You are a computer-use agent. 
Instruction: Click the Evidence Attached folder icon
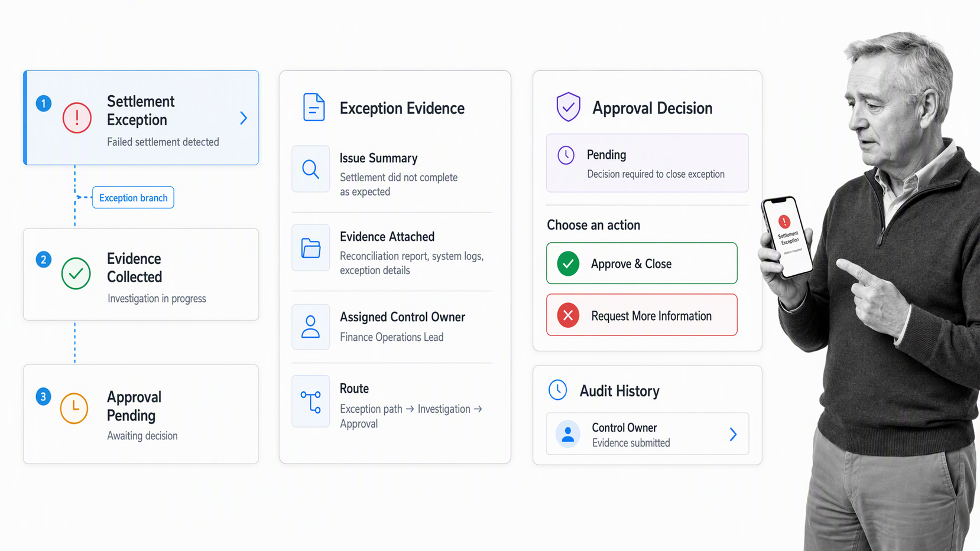point(310,247)
